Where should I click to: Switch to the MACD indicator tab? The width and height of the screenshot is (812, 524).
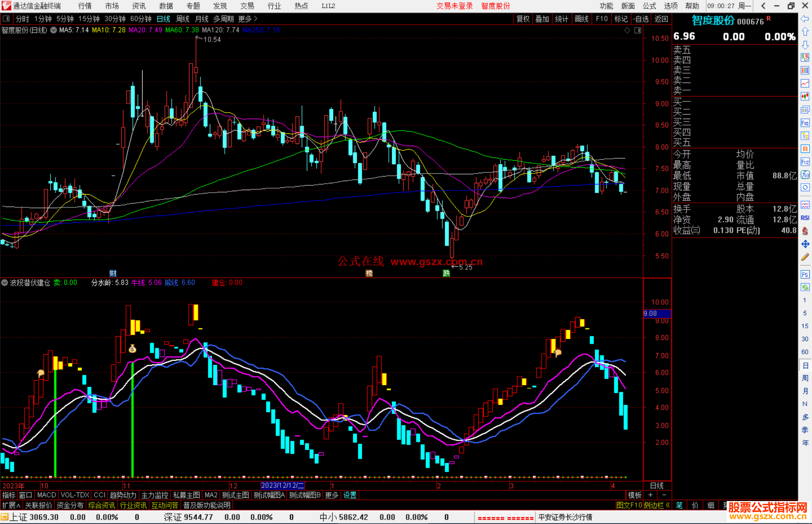tap(47, 495)
